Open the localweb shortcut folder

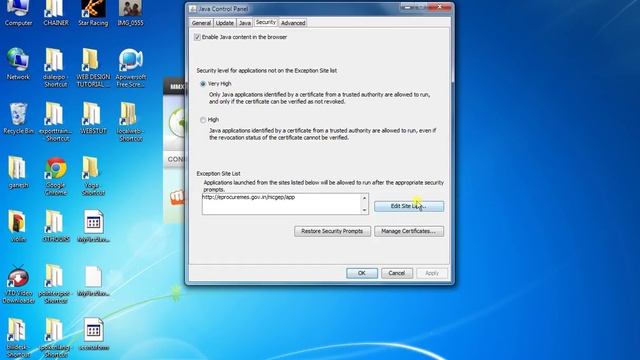[x=130, y=122]
